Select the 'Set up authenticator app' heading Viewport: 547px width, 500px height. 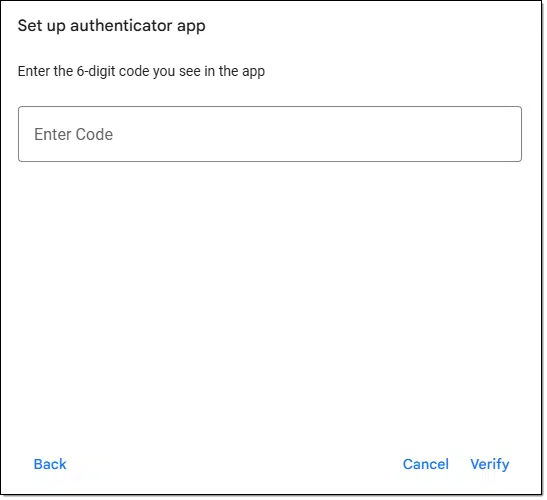tap(112, 26)
